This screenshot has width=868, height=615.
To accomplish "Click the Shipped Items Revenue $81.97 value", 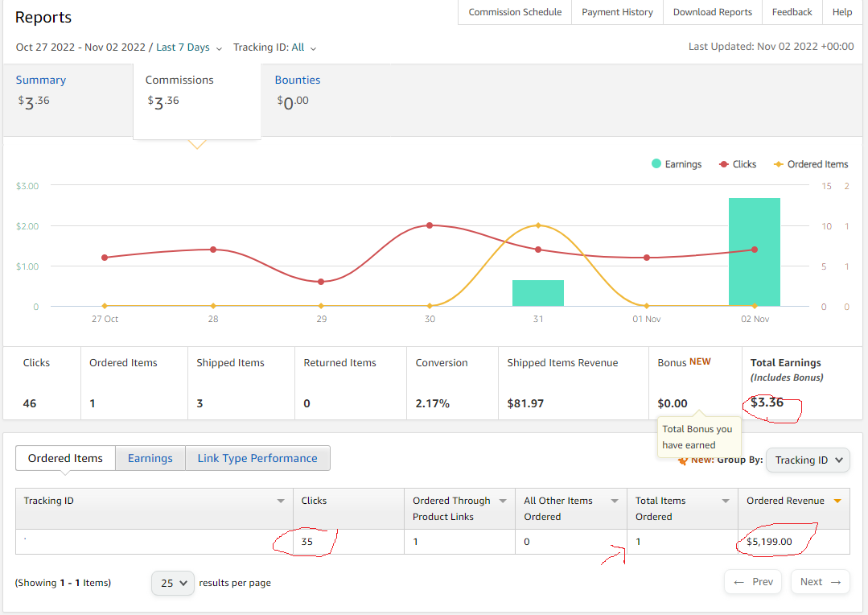I will [x=525, y=403].
